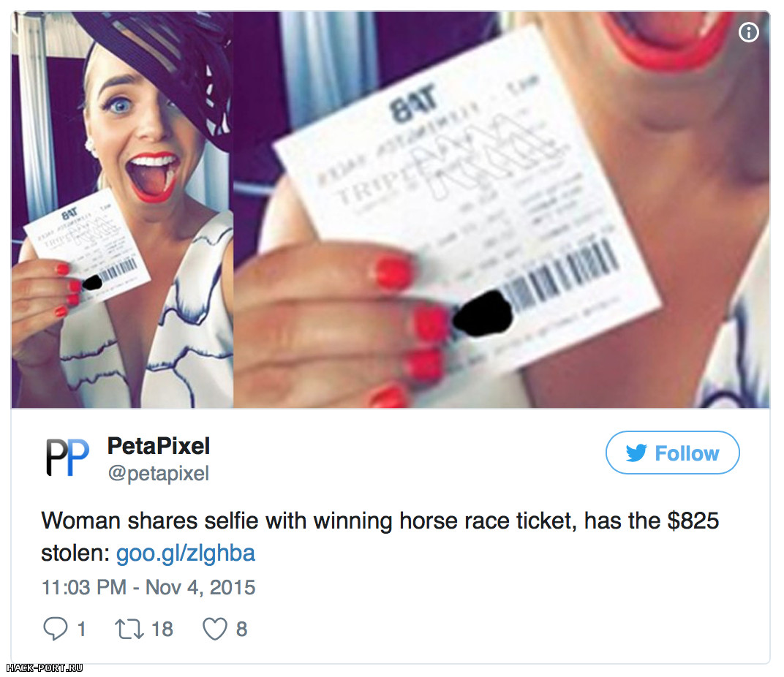The height and width of the screenshot is (677, 784).
Task: Click the PetaPixel display name
Action: tap(159, 446)
